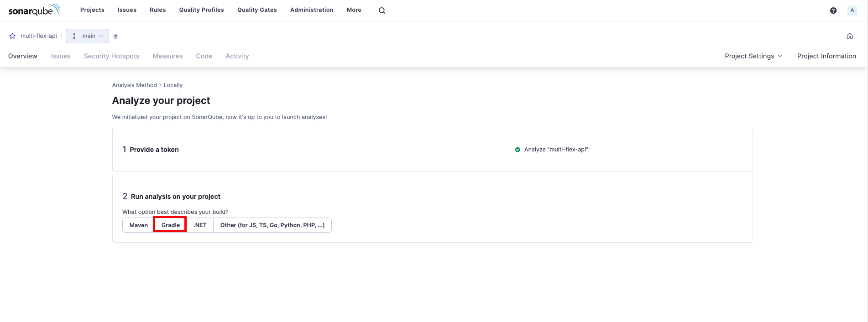Expand the Project Settings dropdown
868x322 pixels.
(x=753, y=56)
